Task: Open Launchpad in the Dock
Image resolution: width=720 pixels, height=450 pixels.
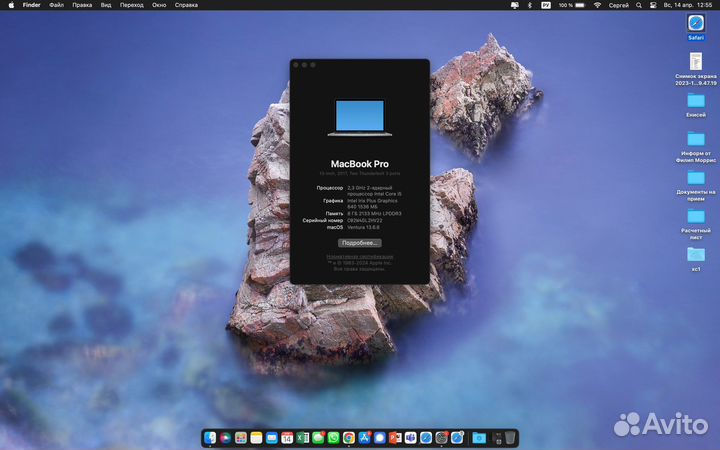Action: tap(241, 438)
